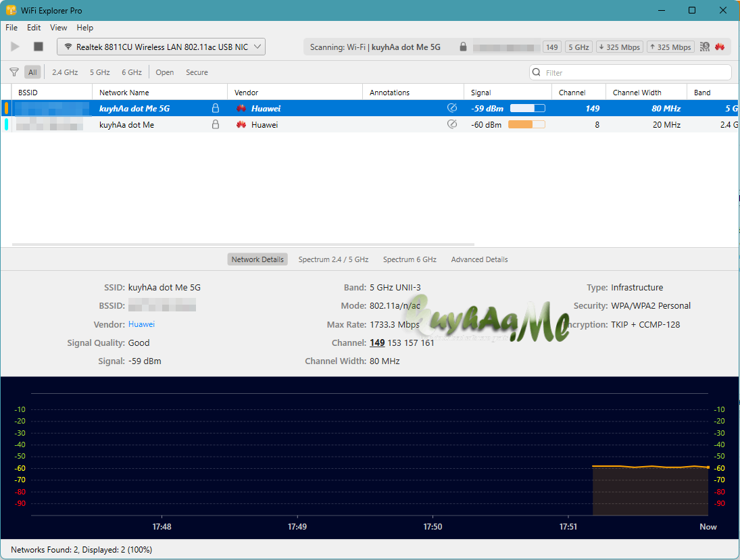Click orange color marker of kuyhAa dot Me 5G
This screenshot has height=560, width=740.
click(6, 108)
